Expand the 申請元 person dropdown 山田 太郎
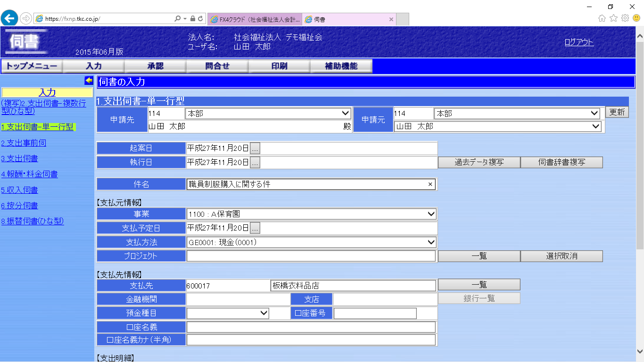This screenshot has height=362, width=644. (x=498, y=126)
